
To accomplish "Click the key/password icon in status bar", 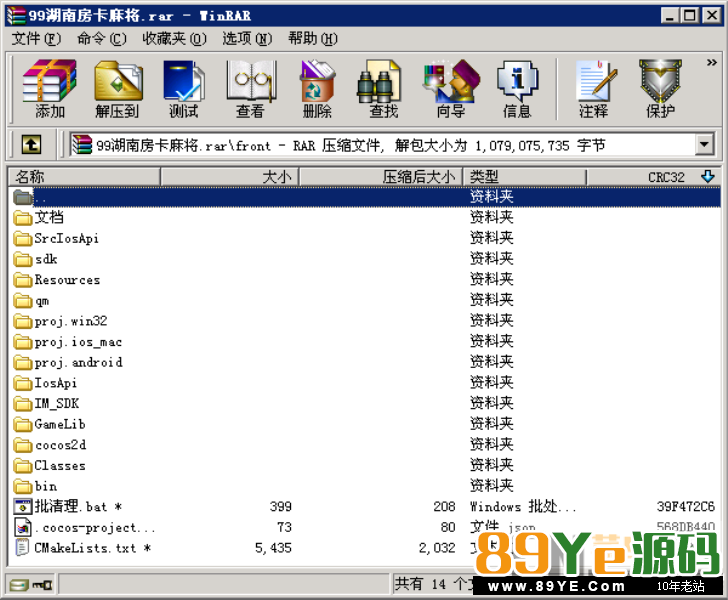I will (43, 585).
